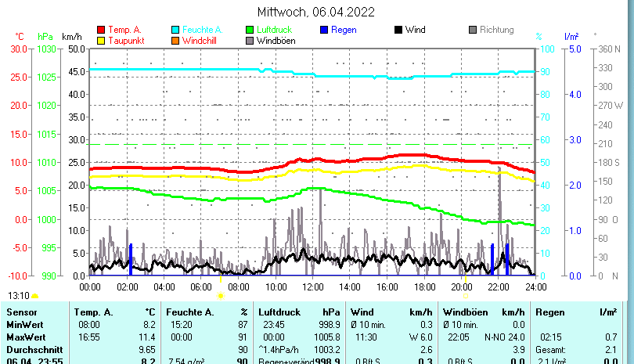Image resolution: width=634 pixels, height=364 pixels.
Task: Click the 12:00 label on the time axis
Action: (x=312, y=287)
